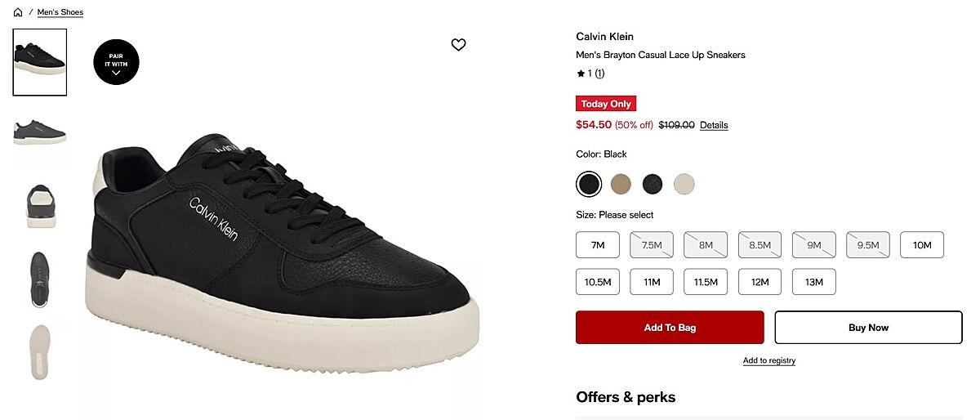This screenshot has width=980, height=420.
Task: Select the black color swatch
Action: click(588, 184)
